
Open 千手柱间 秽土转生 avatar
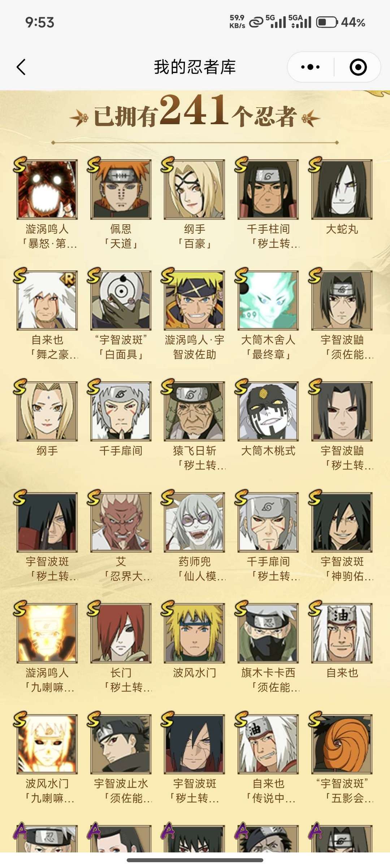[x=268, y=189]
